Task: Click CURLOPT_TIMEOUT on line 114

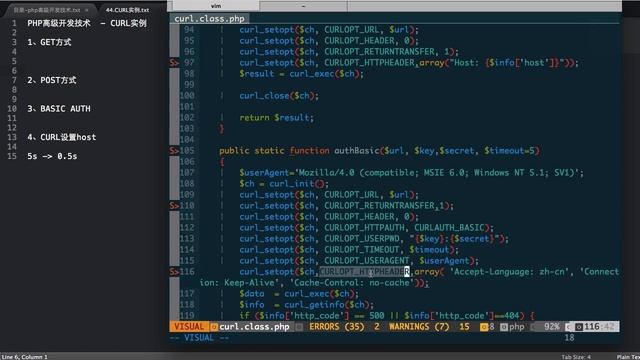Action: coord(362,249)
